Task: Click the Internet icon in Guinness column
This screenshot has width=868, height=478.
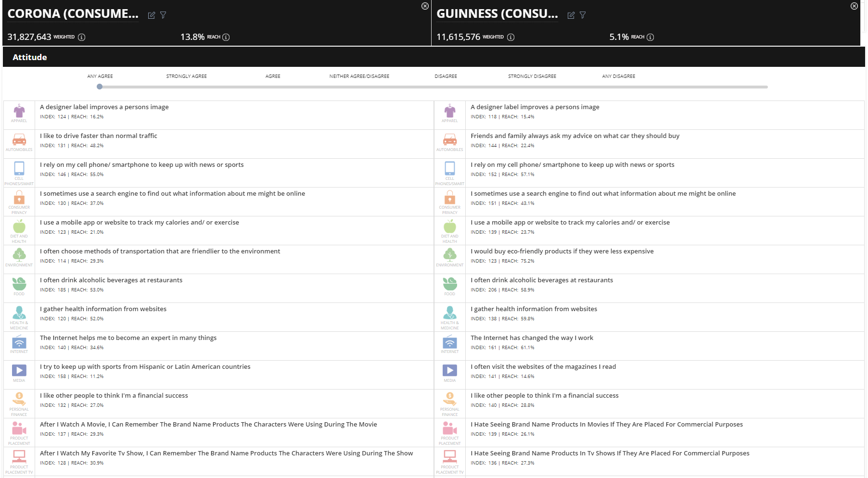Action: click(x=450, y=342)
